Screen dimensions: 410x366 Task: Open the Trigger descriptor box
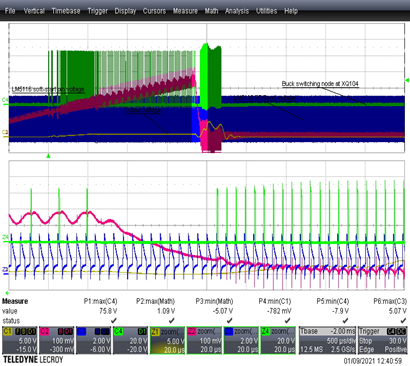382,340
